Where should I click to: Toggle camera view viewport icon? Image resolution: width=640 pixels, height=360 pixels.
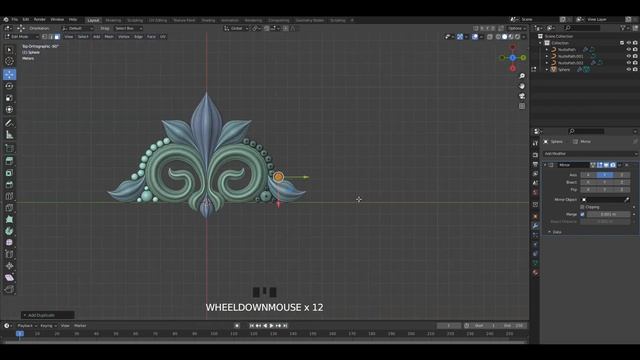pos(522,96)
